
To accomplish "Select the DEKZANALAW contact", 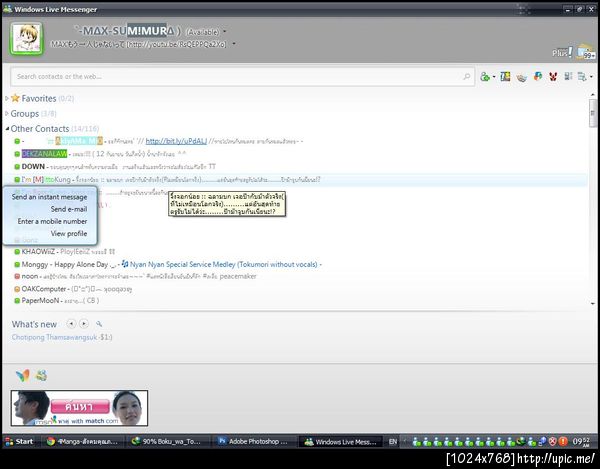I will 44,154.
